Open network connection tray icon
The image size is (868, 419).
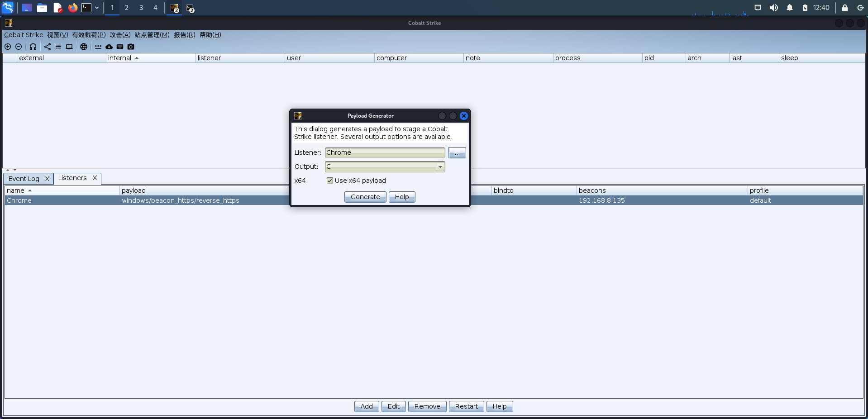pos(758,8)
